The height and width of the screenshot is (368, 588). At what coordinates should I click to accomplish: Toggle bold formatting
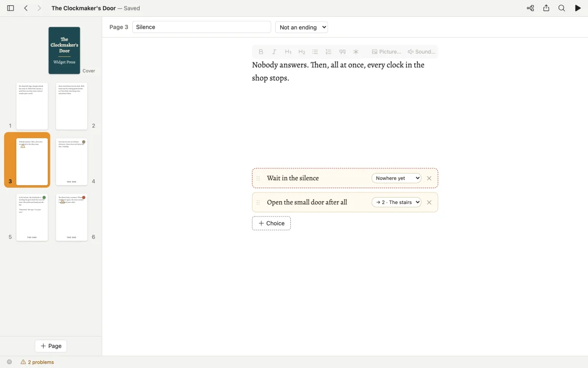coord(261,52)
